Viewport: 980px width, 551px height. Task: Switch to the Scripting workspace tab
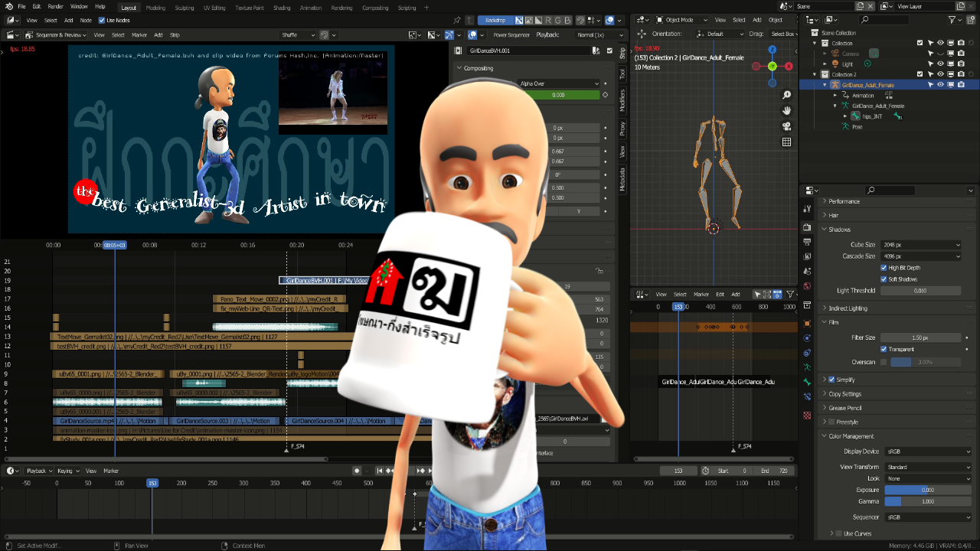click(407, 8)
